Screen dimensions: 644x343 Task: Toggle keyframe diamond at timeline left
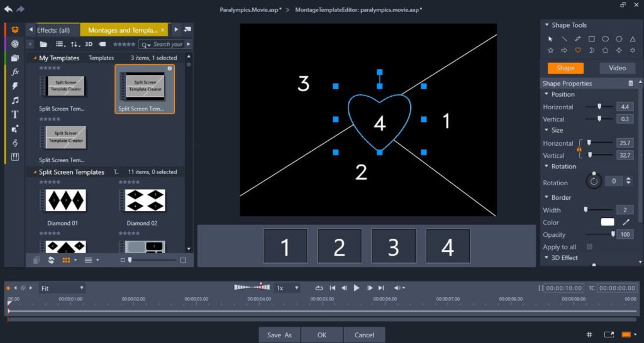[x=8, y=288]
